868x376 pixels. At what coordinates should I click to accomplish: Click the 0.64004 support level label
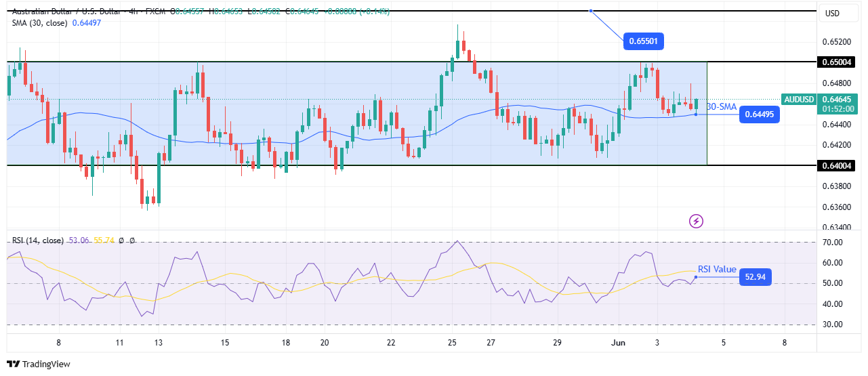pos(836,165)
